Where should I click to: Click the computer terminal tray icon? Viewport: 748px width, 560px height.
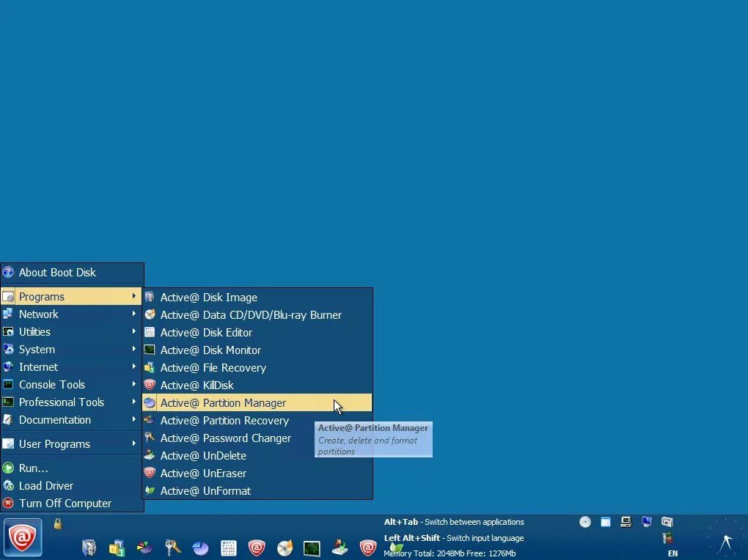click(626, 522)
